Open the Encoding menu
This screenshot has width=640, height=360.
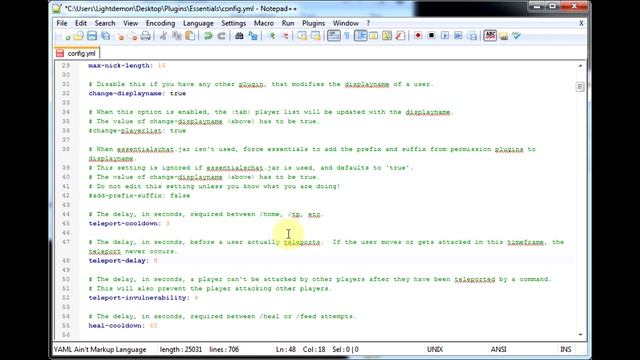[x=160, y=23]
